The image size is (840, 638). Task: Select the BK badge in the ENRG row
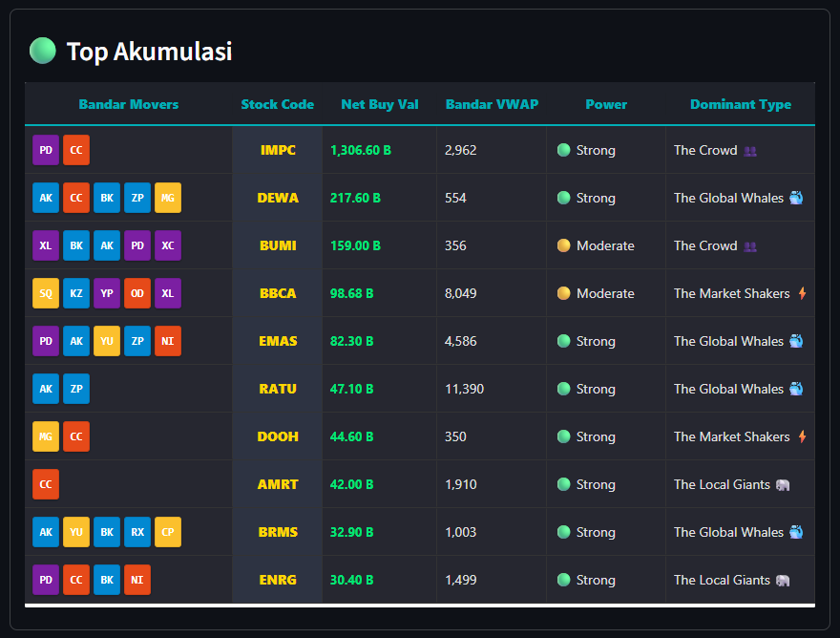(x=107, y=580)
